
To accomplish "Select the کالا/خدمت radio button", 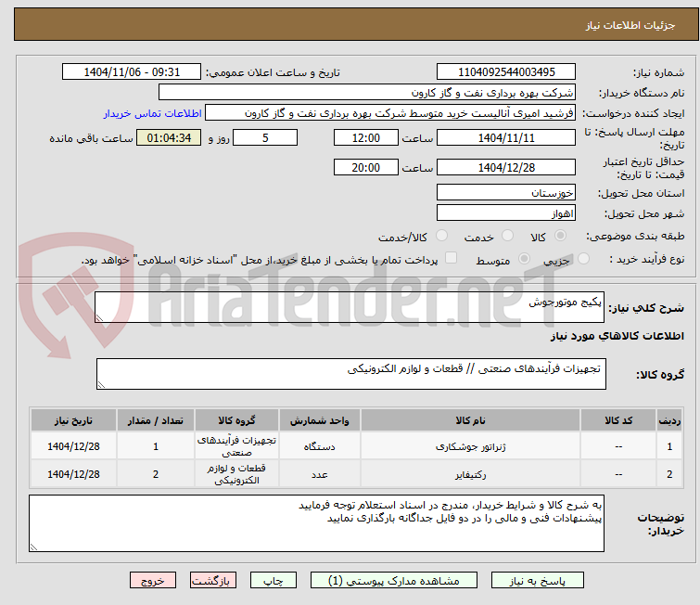I will click(x=441, y=236).
